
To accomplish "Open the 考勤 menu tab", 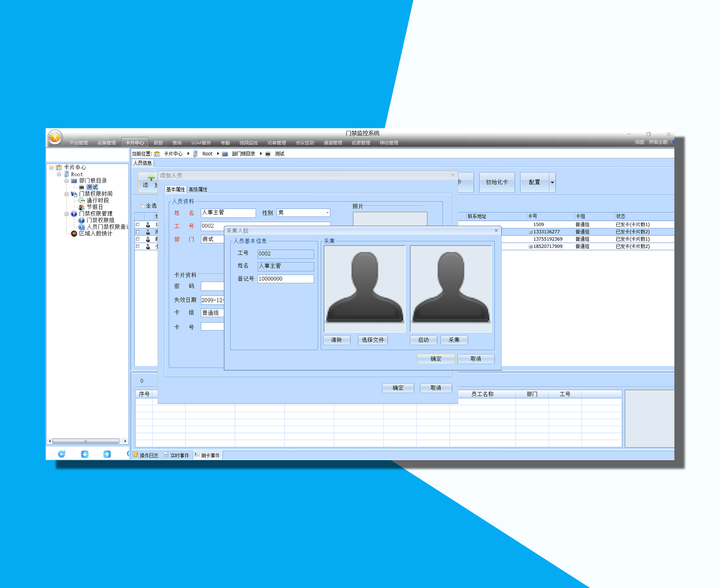I will (x=225, y=143).
